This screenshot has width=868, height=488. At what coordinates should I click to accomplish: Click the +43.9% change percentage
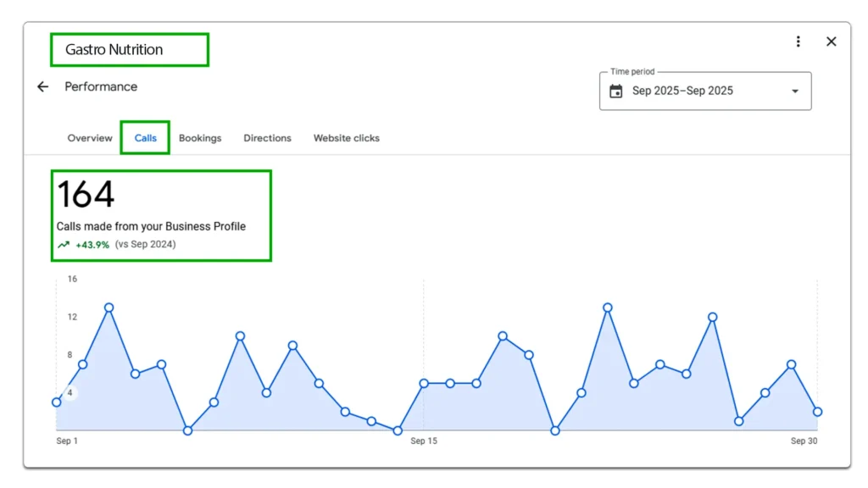click(x=92, y=245)
